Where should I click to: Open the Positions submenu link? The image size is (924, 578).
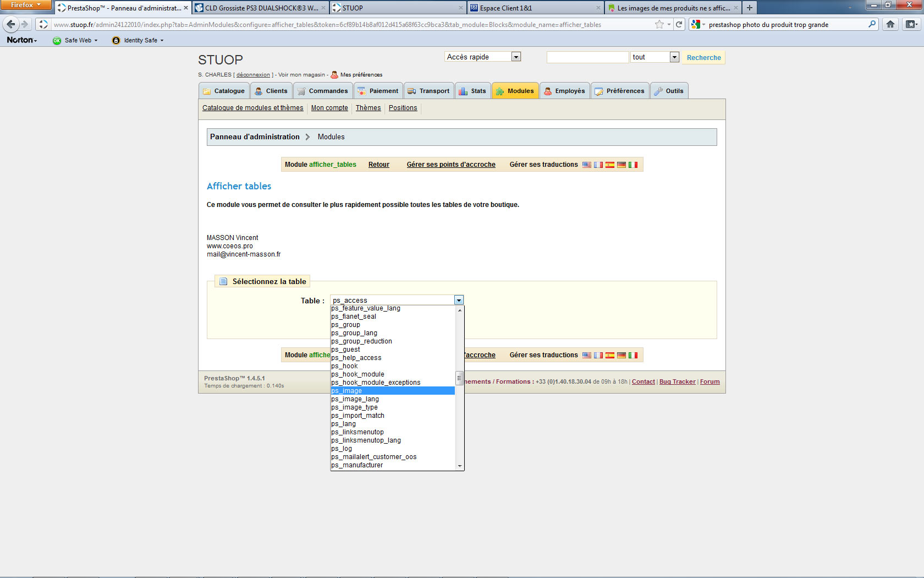[x=403, y=108]
